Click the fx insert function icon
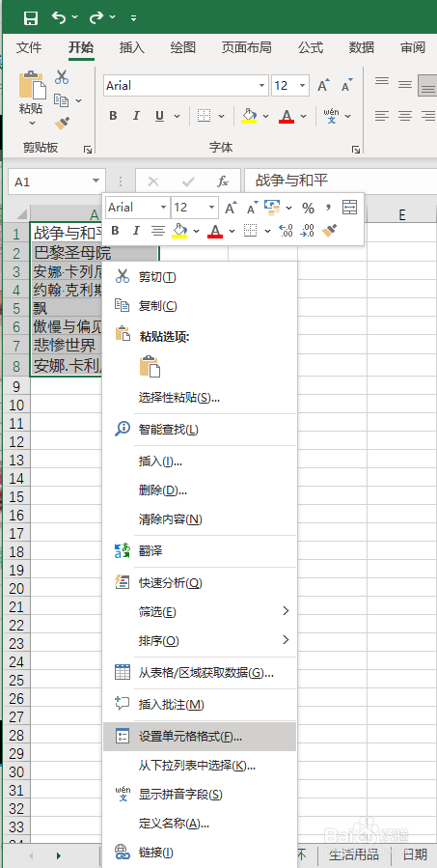The image size is (437, 868). tap(223, 182)
